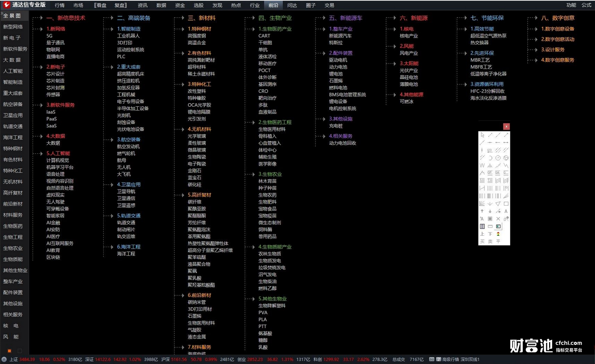Select the '买' buy mark tool
Image resolution: width=595 pixels, height=364 pixels.
[482, 242]
